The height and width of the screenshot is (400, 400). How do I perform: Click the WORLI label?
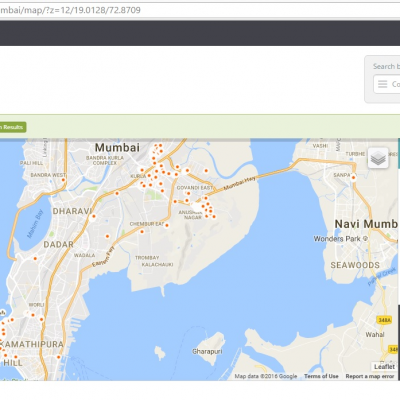point(36,305)
